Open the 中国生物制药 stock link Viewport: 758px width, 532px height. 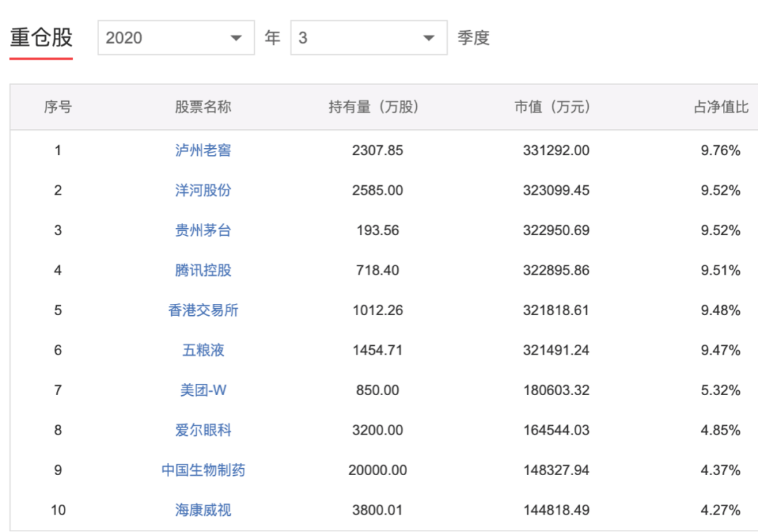pyautogui.click(x=203, y=470)
